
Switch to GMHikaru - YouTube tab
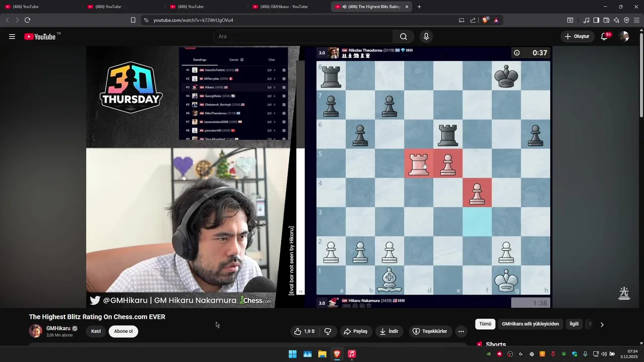coord(288,7)
